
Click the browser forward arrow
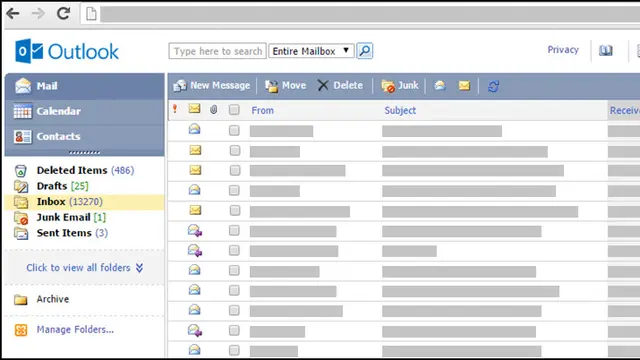[x=38, y=13]
